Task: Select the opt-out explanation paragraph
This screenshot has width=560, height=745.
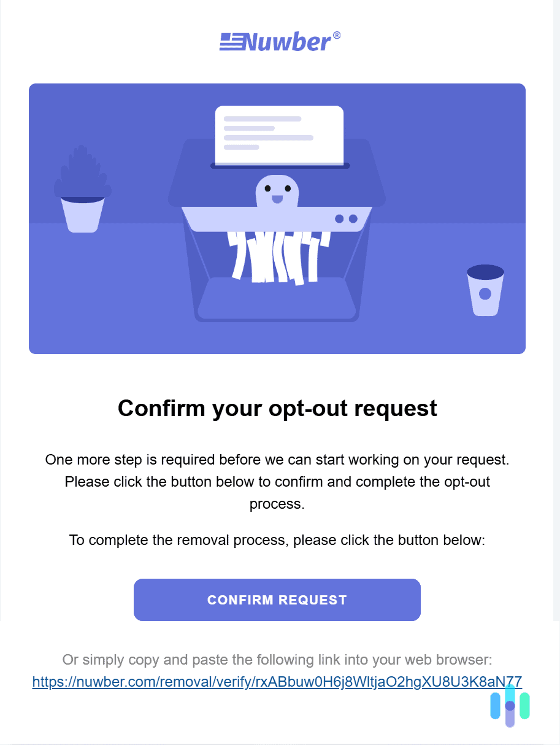Action: point(277,482)
